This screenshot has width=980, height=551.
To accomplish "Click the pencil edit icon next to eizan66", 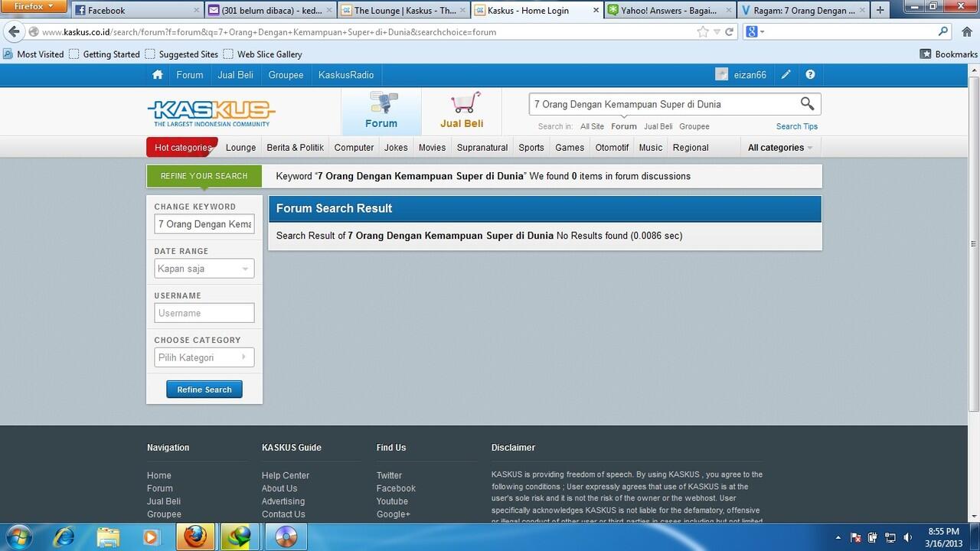I will tap(786, 75).
